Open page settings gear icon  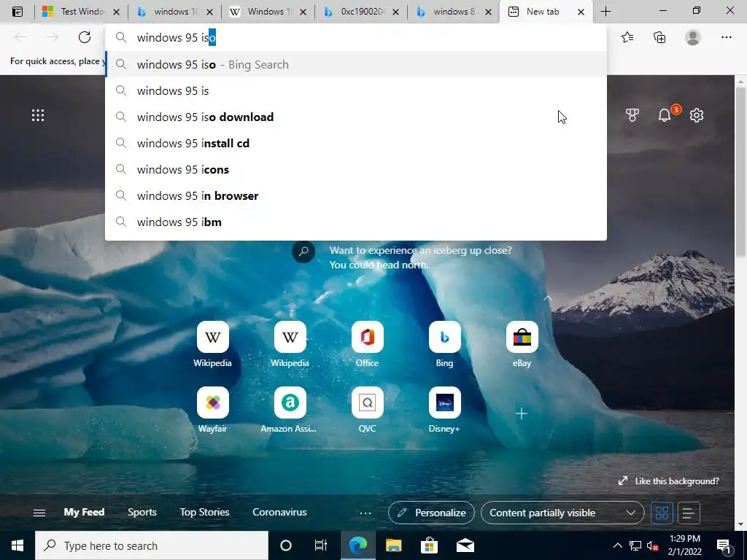coord(697,114)
